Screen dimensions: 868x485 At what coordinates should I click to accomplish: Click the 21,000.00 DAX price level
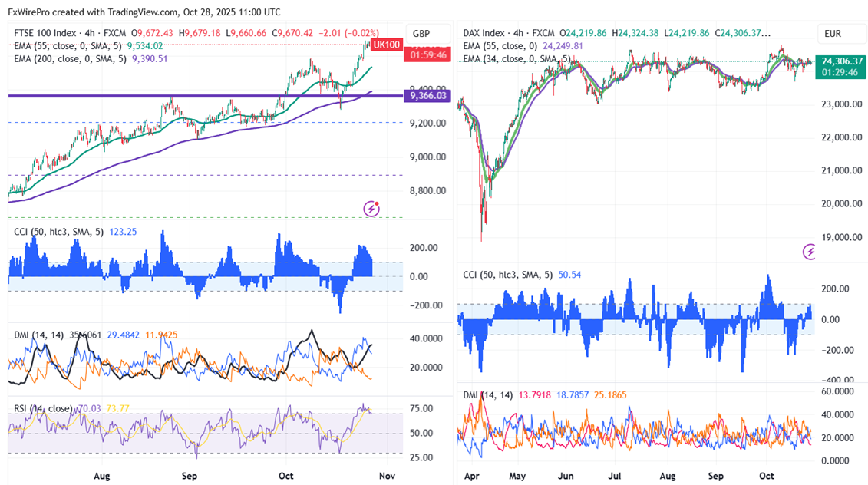pyautogui.click(x=841, y=170)
